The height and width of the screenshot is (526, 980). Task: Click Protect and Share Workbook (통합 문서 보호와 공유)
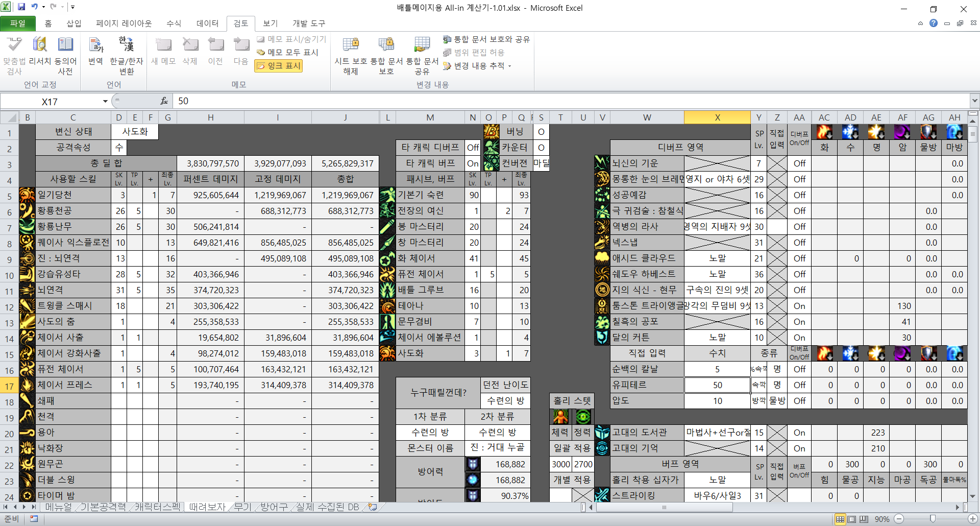tap(486, 39)
